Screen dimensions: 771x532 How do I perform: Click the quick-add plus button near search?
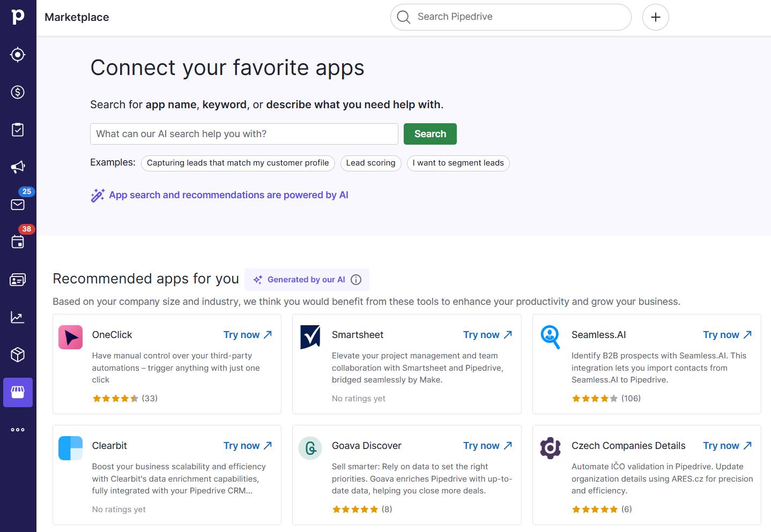[655, 17]
